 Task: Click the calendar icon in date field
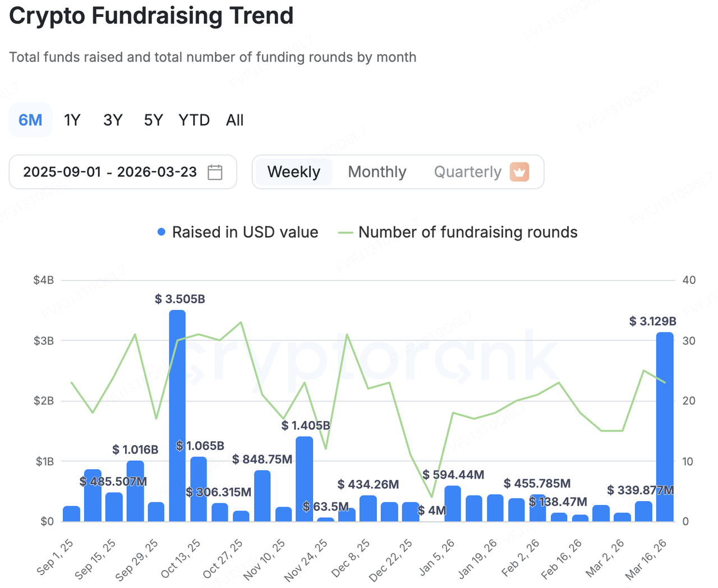coord(215,172)
